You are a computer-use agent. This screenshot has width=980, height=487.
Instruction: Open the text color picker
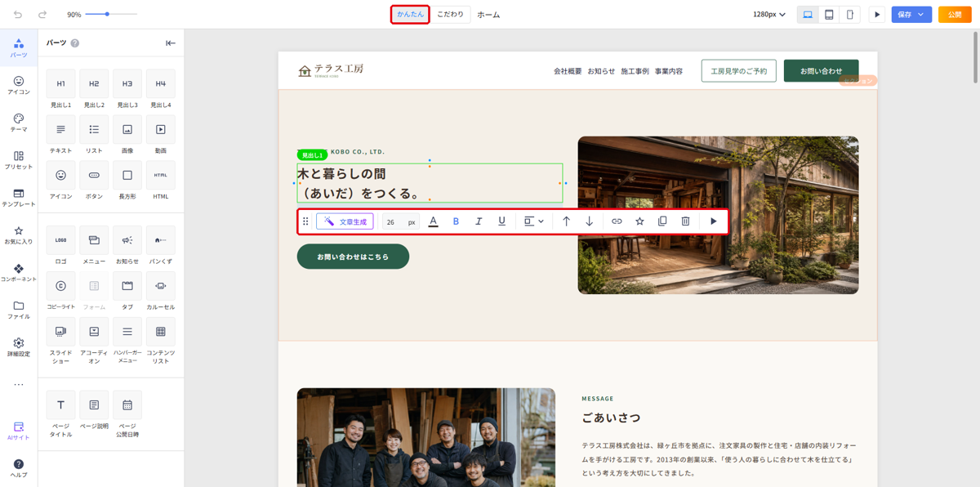[x=433, y=221]
